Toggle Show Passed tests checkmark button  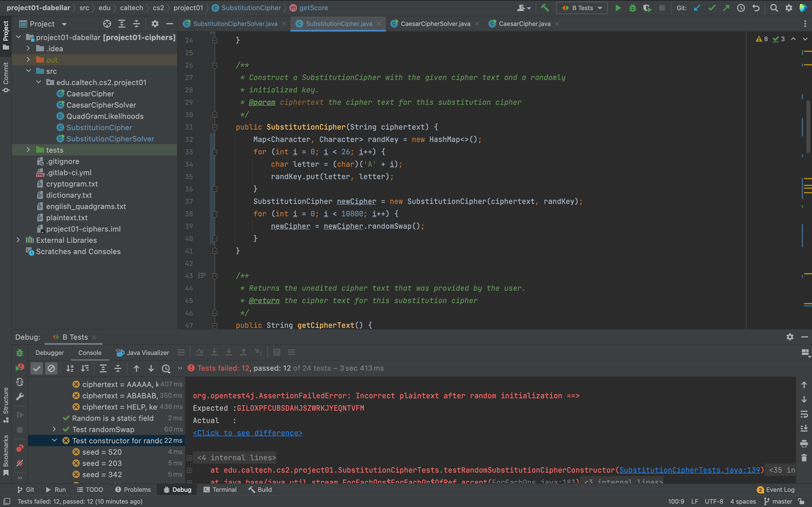[37, 368]
